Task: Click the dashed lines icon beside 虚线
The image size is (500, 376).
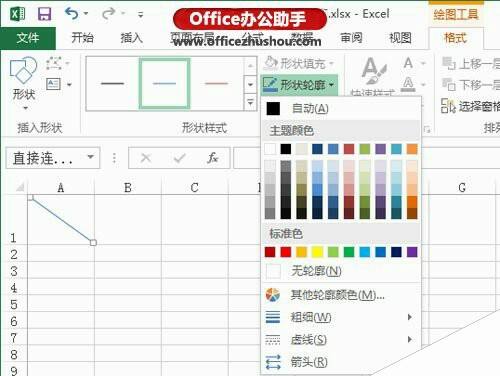Action: point(273,340)
